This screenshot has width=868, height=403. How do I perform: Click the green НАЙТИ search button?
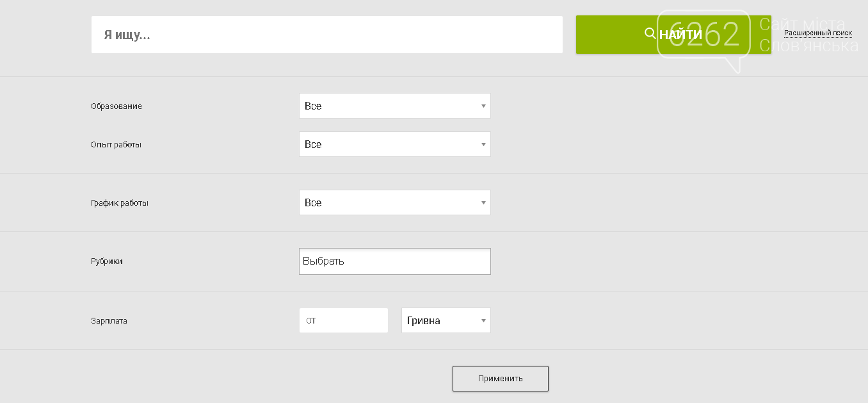click(673, 35)
